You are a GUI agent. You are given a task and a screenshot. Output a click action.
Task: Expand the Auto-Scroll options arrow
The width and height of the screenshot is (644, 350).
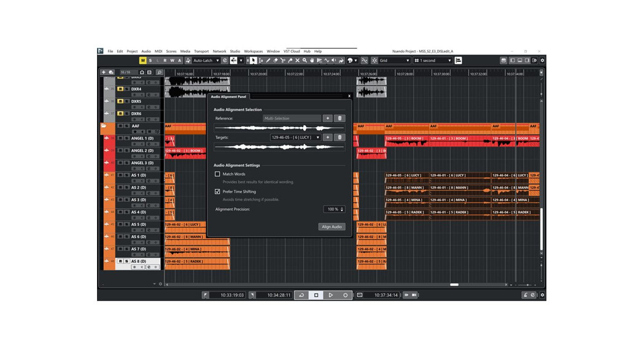click(x=241, y=60)
